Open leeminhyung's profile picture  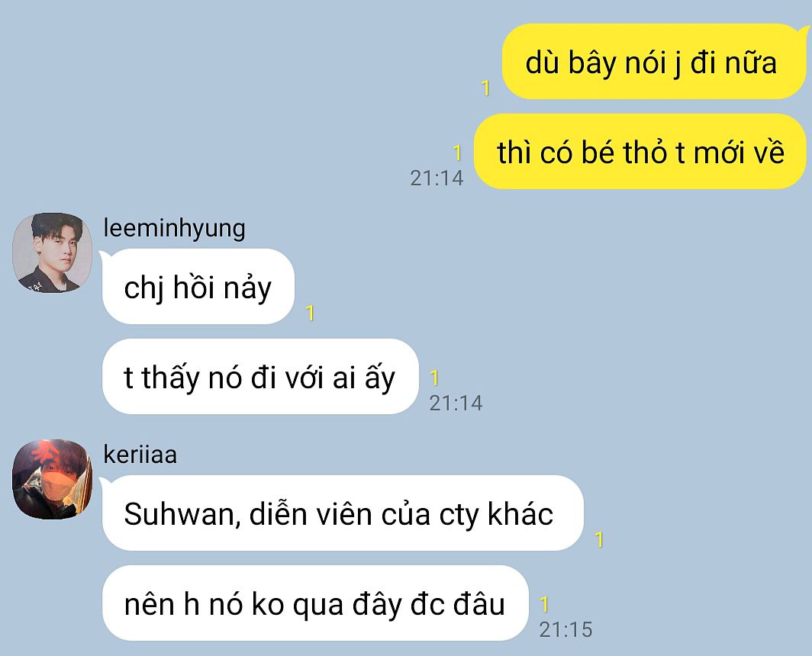(x=53, y=252)
